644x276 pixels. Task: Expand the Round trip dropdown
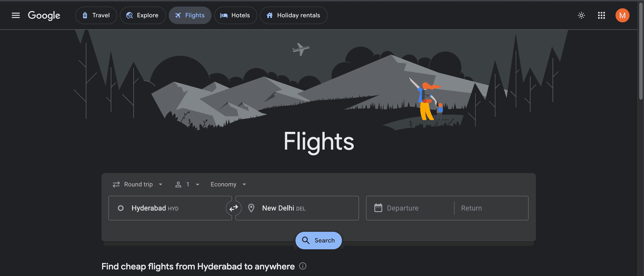pyautogui.click(x=138, y=184)
